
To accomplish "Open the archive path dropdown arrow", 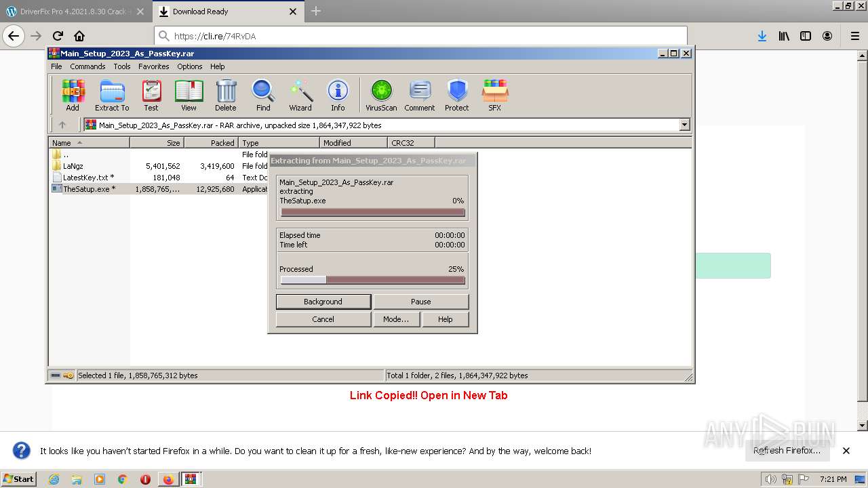I will [x=684, y=125].
